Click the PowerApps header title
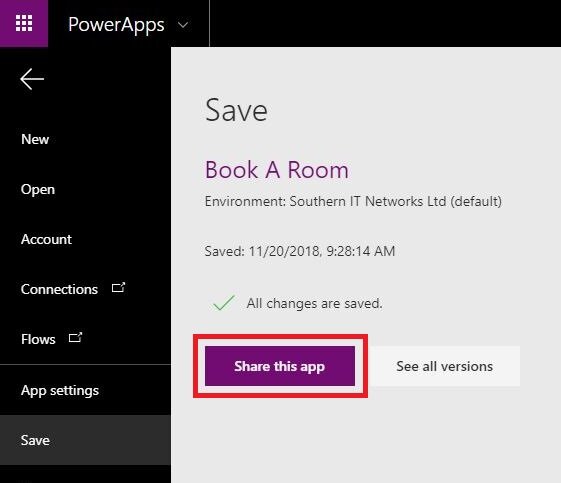Screen dimensions: 561x483 tap(116, 25)
